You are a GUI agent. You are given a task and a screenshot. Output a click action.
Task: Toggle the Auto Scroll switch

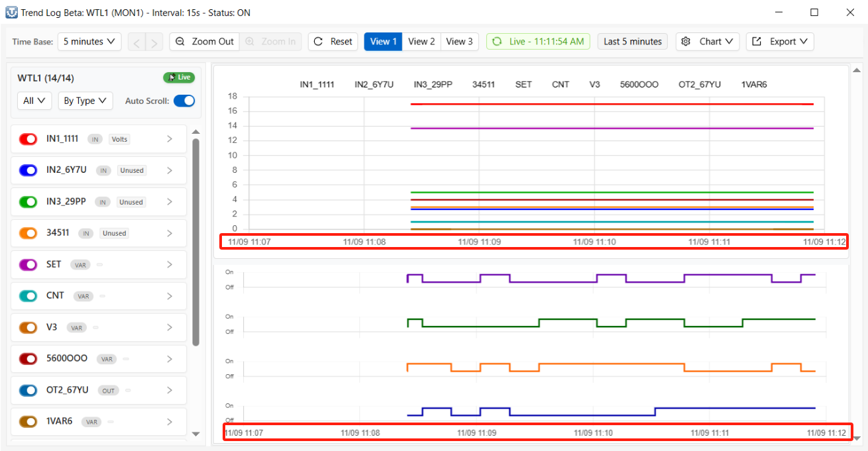pos(184,101)
